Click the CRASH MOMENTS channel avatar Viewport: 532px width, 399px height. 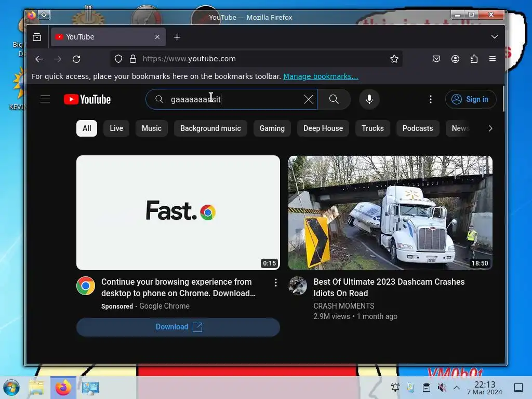pos(298,286)
